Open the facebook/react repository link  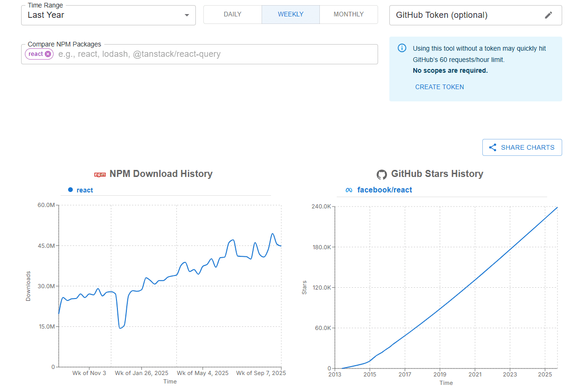[385, 190]
